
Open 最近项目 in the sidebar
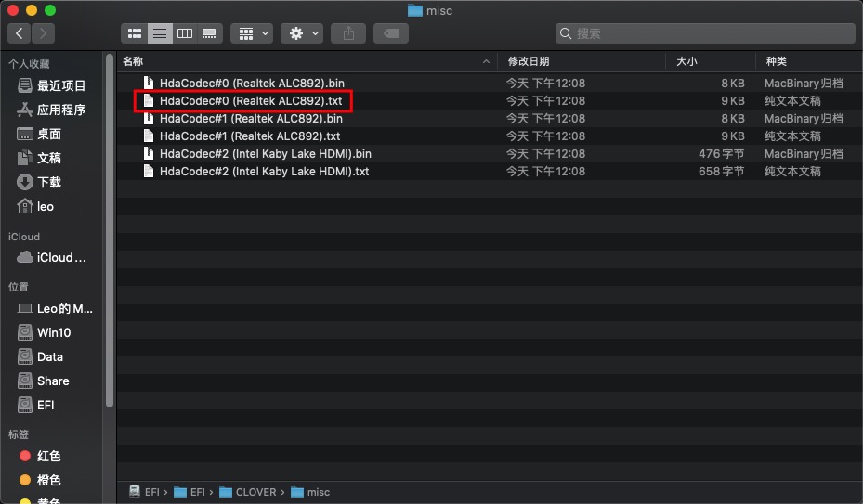(52, 85)
